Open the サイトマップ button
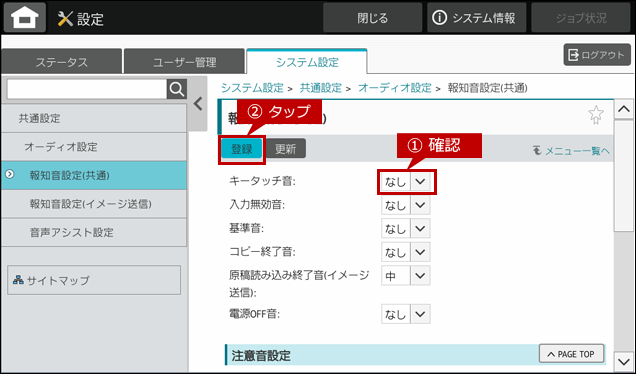Screen dimensions: 636x374 94,280
